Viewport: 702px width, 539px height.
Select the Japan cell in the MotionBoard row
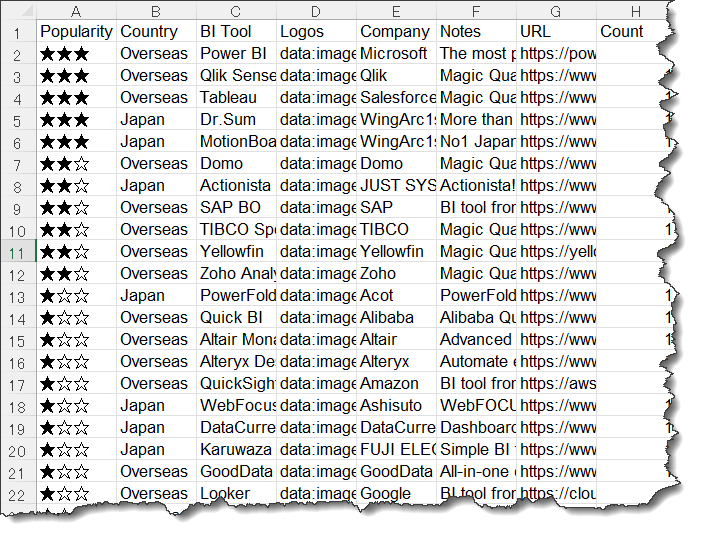[156, 141]
